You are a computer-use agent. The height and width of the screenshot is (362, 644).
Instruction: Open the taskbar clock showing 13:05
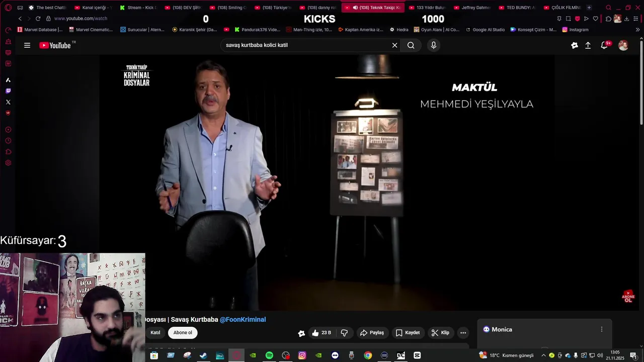click(x=615, y=355)
